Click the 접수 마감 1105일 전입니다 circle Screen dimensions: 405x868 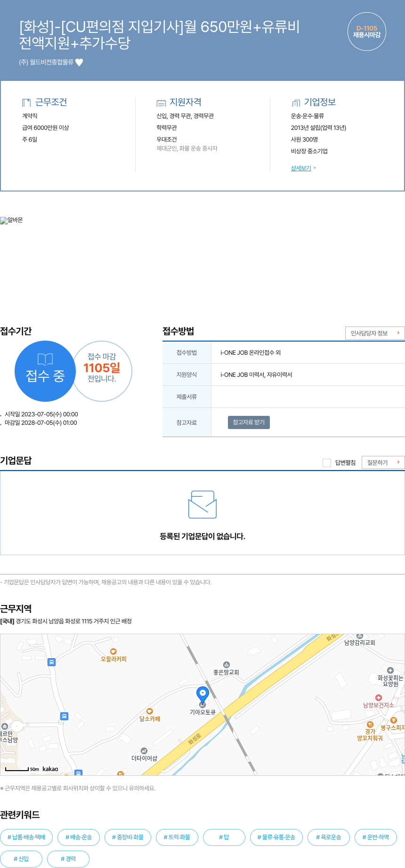tap(102, 371)
